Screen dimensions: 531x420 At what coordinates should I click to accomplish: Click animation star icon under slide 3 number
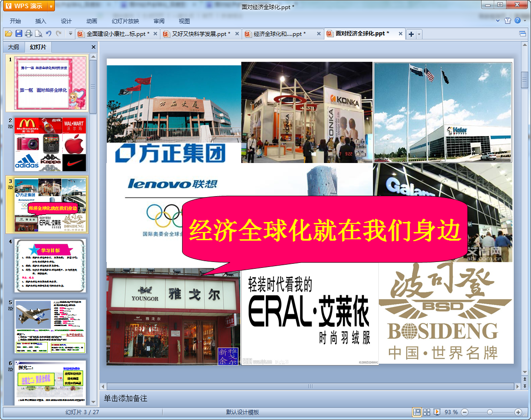point(10,187)
